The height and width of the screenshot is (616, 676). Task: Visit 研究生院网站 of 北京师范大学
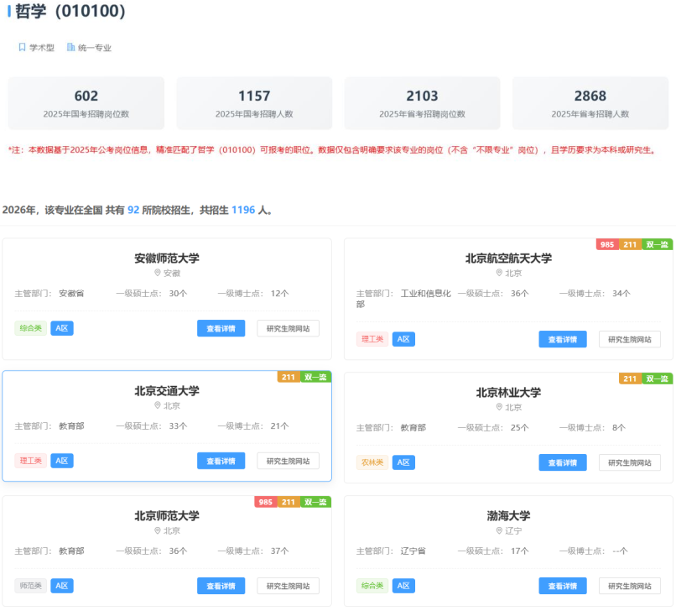pos(288,586)
